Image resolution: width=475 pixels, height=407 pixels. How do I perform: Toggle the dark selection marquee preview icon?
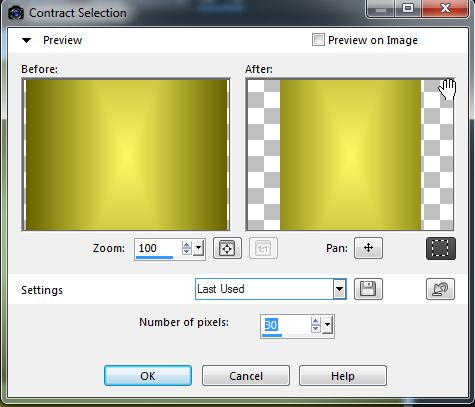[441, 248]
